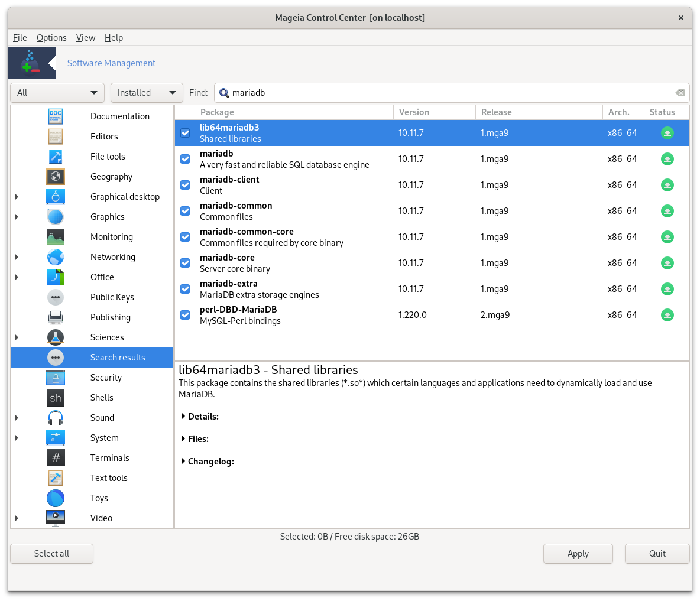Click the Geography globe icon
The image size is (700, 601).
click(x=56, y=177)
